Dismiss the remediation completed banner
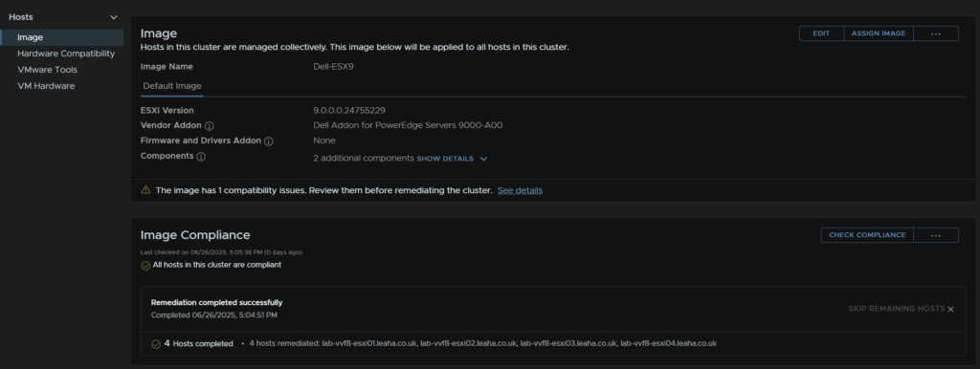980x369 pixels. coord(950,309)
